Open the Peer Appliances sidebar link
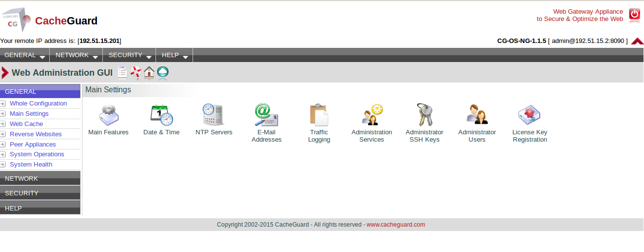The height and width of the screenshot is (252, 644). pyautogui.click(x=33, y=145)
